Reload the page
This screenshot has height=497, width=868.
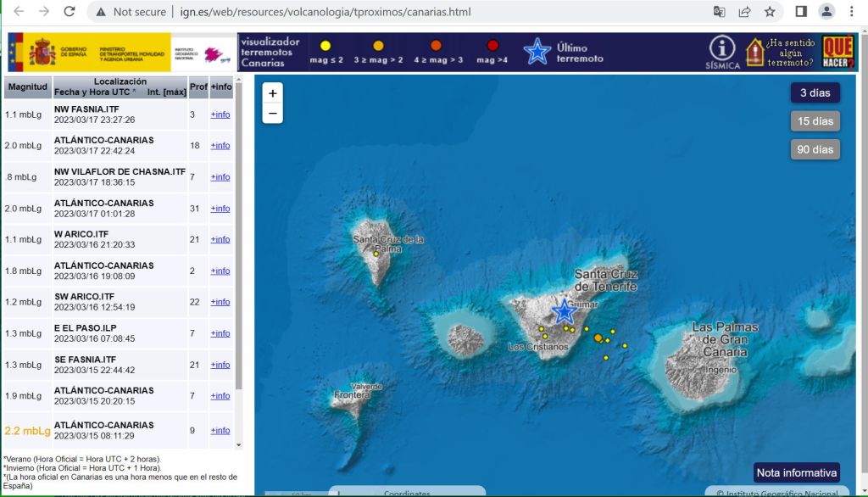coord(70,12)
